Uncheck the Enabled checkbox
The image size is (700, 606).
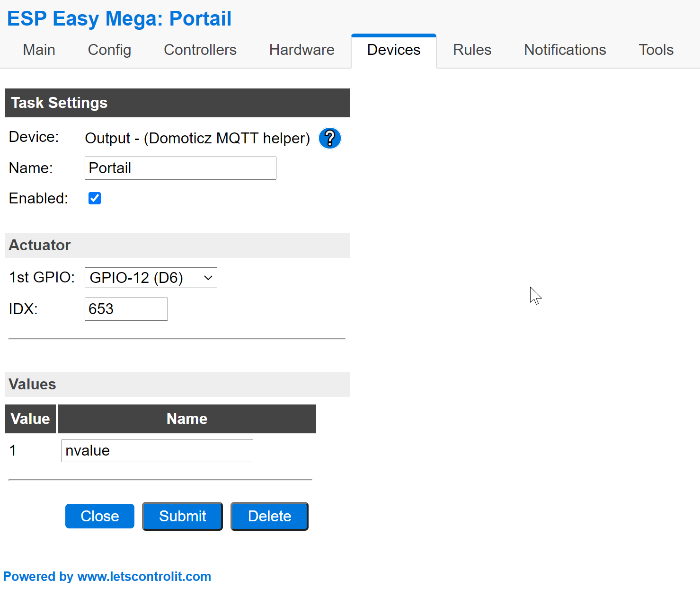click(95, 198)
